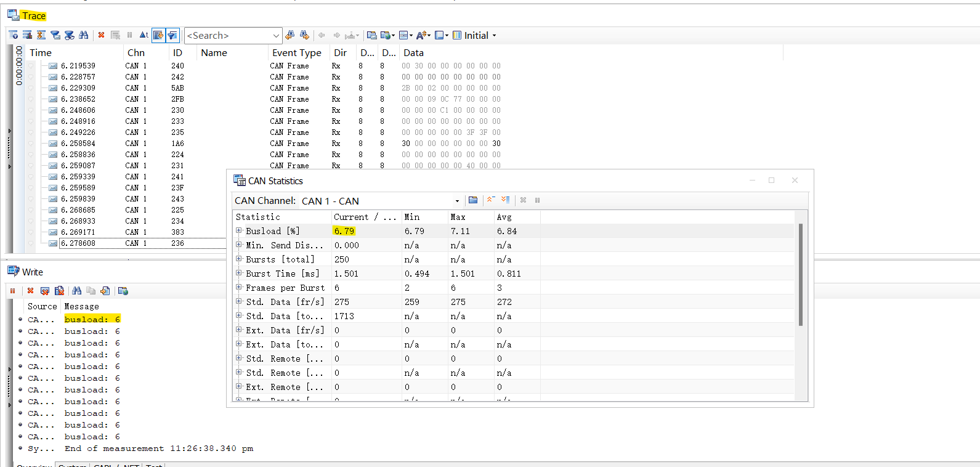Click the highlighted busload: 6 message in Write
The width and height of the screenshot is (980, 467).
(x=92, y=319)
